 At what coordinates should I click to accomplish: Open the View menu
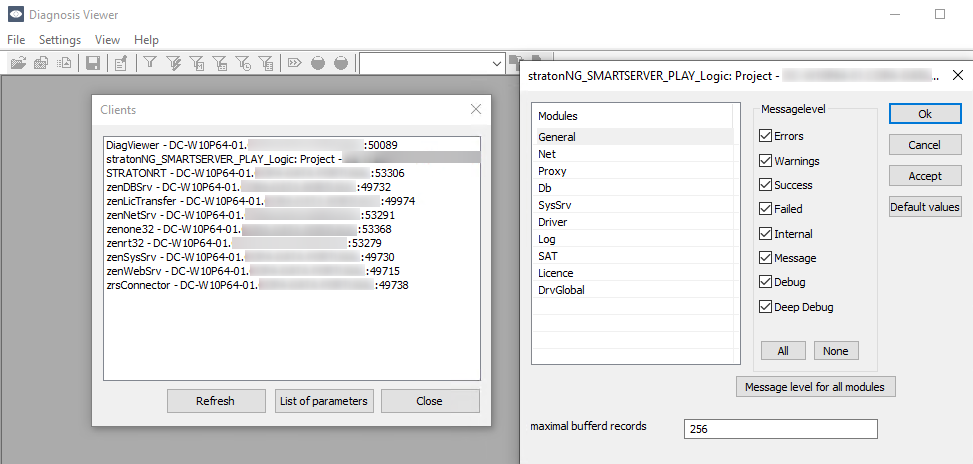pos(107,40)
